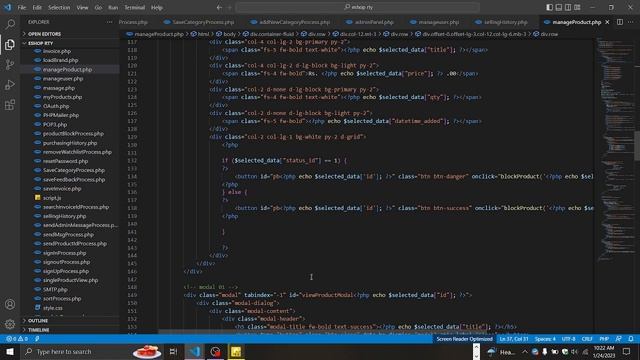Open manageProduct.php in the explorer
This screenshot has width=640, height=360.
tap(67, 69)
